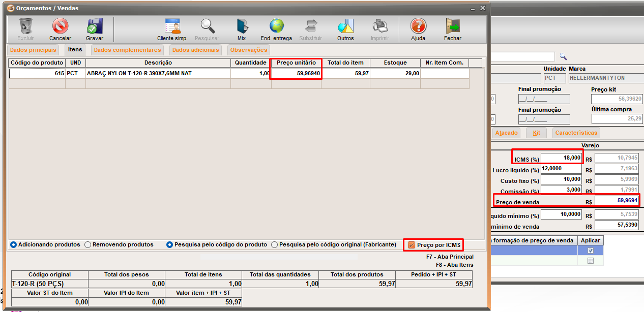Open the Características tab

tap(576, 133)
